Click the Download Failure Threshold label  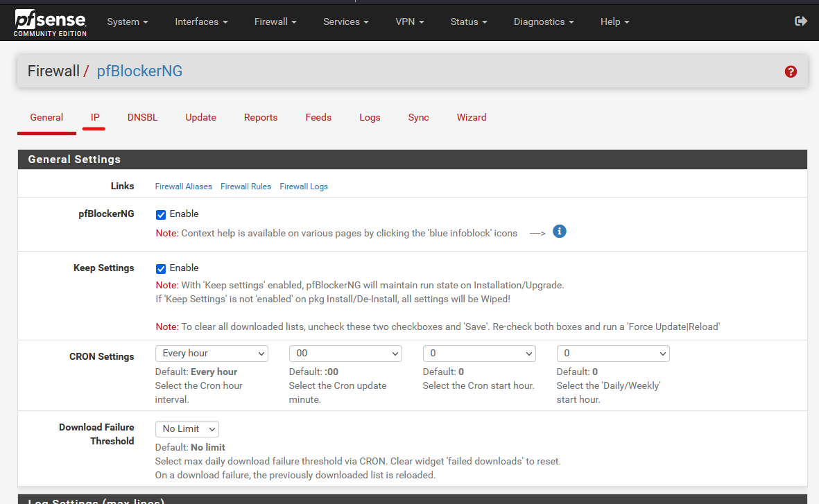96,434
